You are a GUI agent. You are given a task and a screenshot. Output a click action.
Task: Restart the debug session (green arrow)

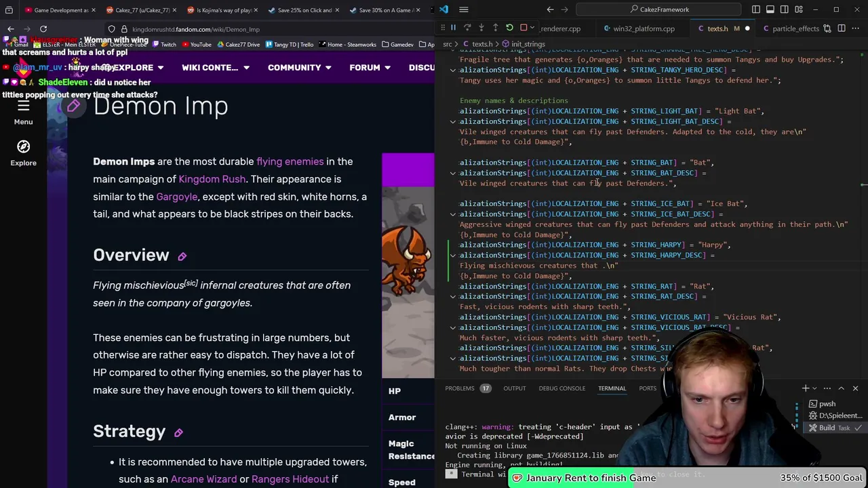tap(509, 28)
